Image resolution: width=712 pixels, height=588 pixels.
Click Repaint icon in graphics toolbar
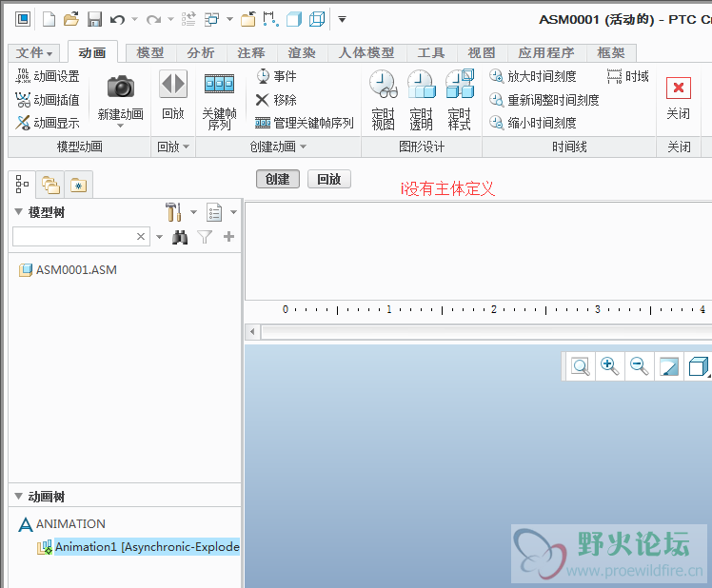pyautogui.click(x=668, y=366)
